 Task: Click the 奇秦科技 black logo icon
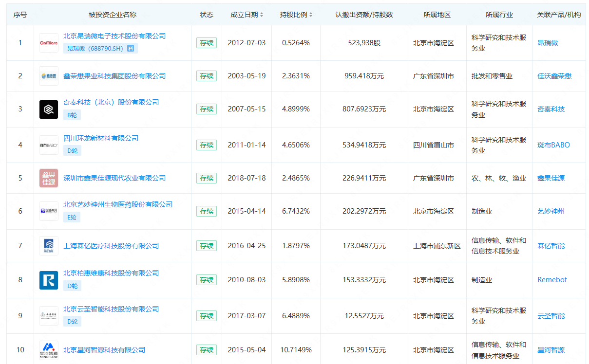click(x=49, y=109)
